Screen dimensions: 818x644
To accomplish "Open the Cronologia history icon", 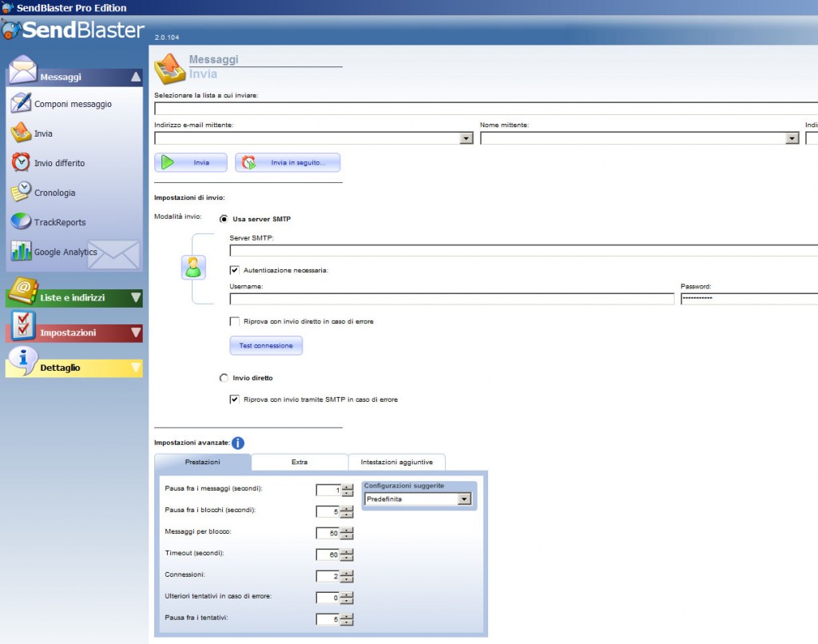I will (21, 192).
